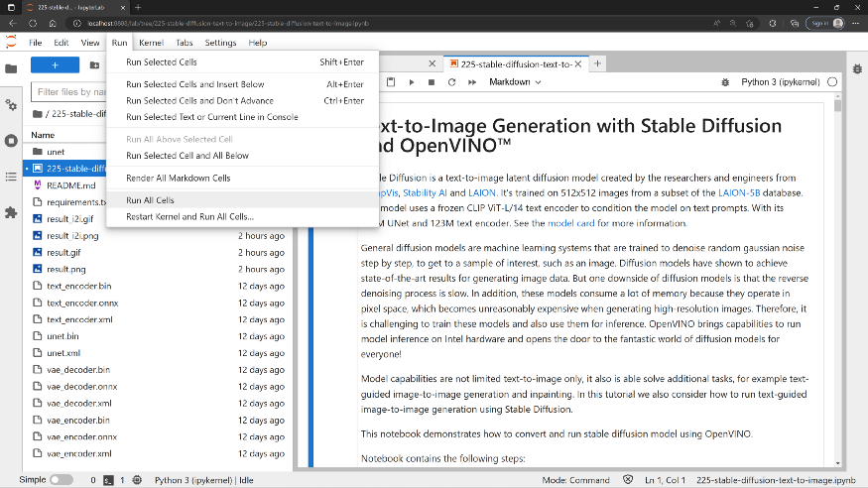
Task: Open the running kernels sidebar panel
Action: point(11,140)
